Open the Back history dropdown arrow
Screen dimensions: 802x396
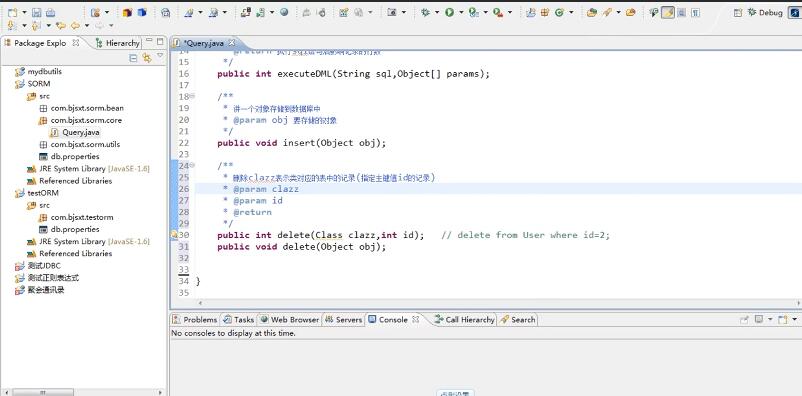point(87,25)
